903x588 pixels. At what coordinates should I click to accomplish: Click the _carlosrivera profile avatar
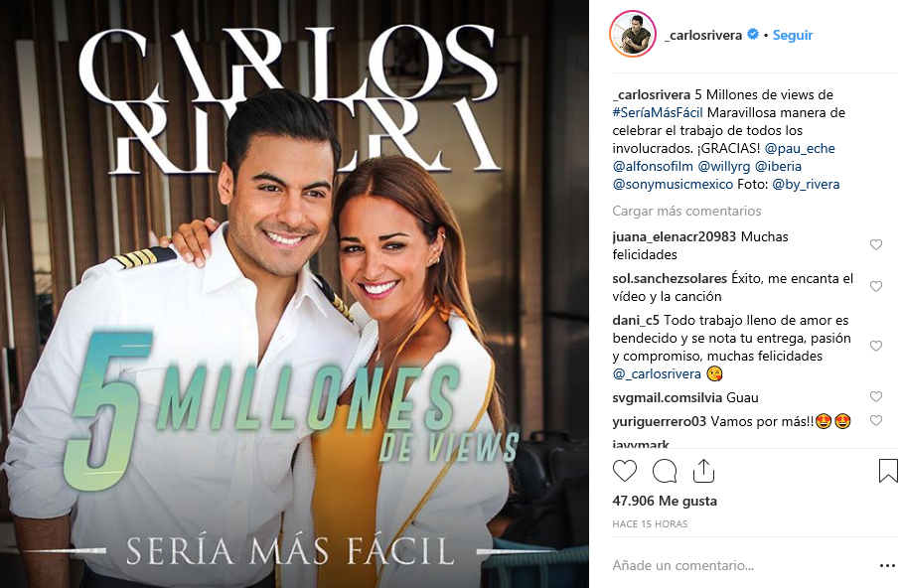coord(633,34)
